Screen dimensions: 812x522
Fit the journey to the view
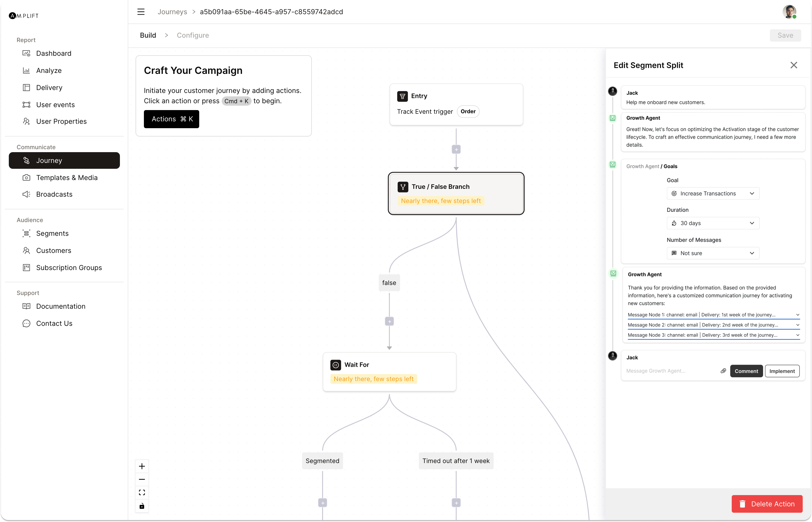(x=142, y=492)
